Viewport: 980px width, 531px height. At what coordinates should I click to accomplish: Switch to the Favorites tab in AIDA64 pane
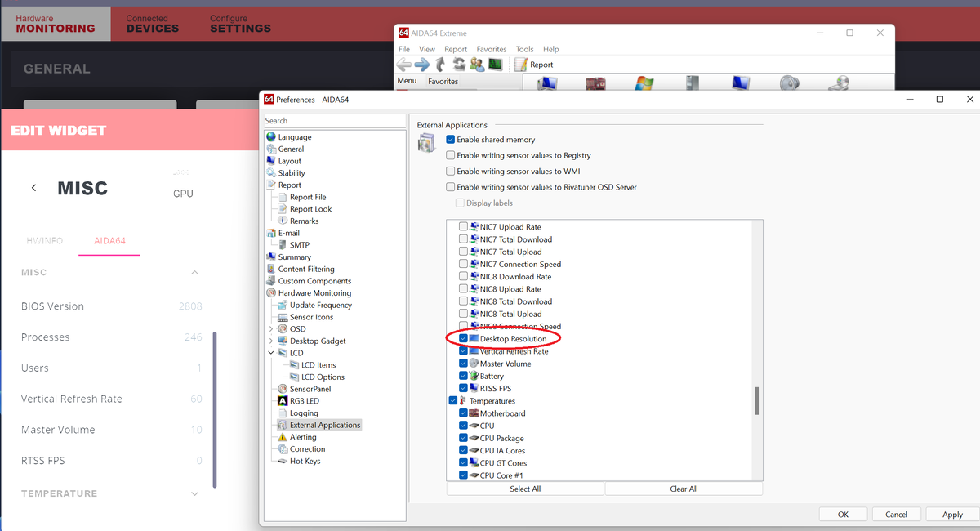pyautogui.click(x=443, y=82)
